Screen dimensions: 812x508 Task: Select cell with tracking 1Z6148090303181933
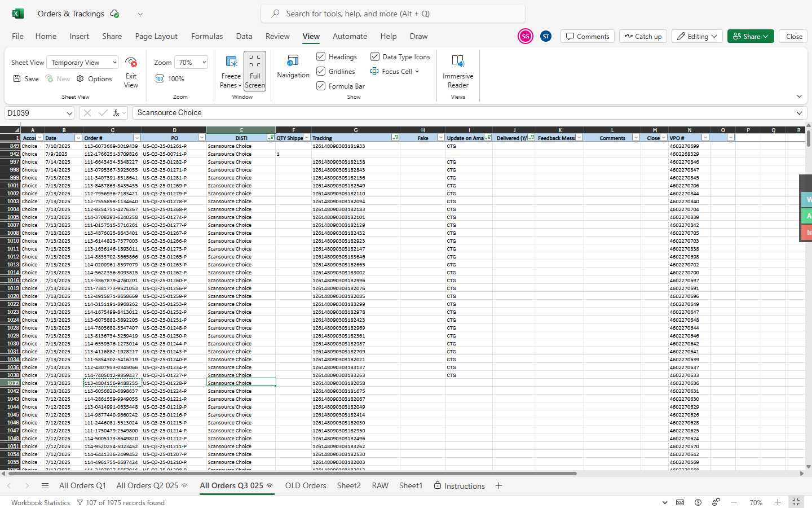356,146
